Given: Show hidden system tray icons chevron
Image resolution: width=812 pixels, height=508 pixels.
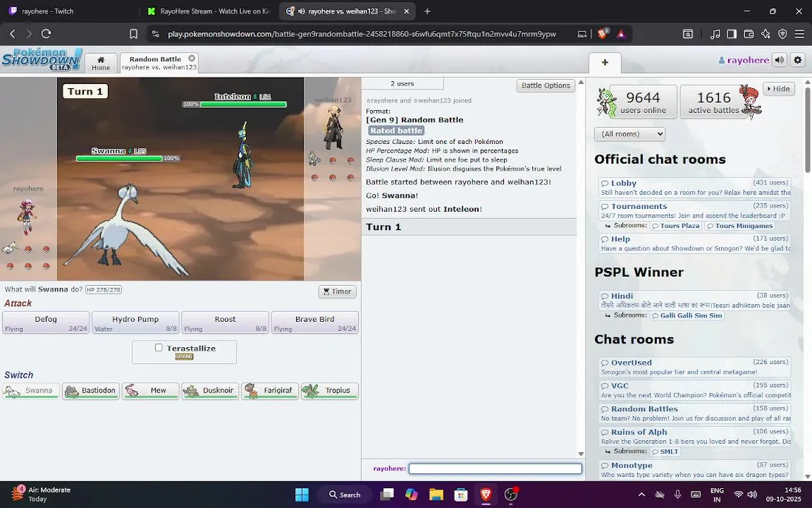Looking at the screenshot, I should (641, 495).
